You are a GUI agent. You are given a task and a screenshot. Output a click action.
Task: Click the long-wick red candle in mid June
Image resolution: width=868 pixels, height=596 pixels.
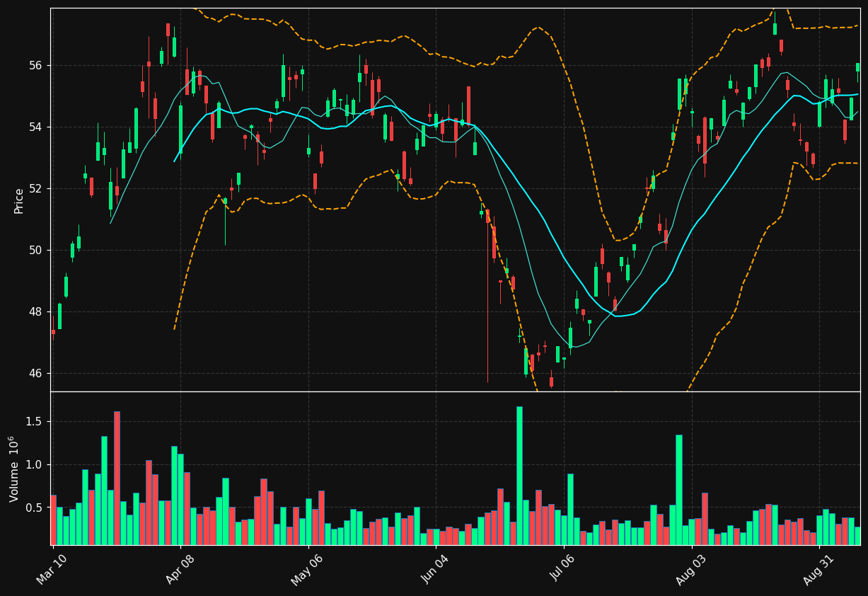[x=487, y=296]
